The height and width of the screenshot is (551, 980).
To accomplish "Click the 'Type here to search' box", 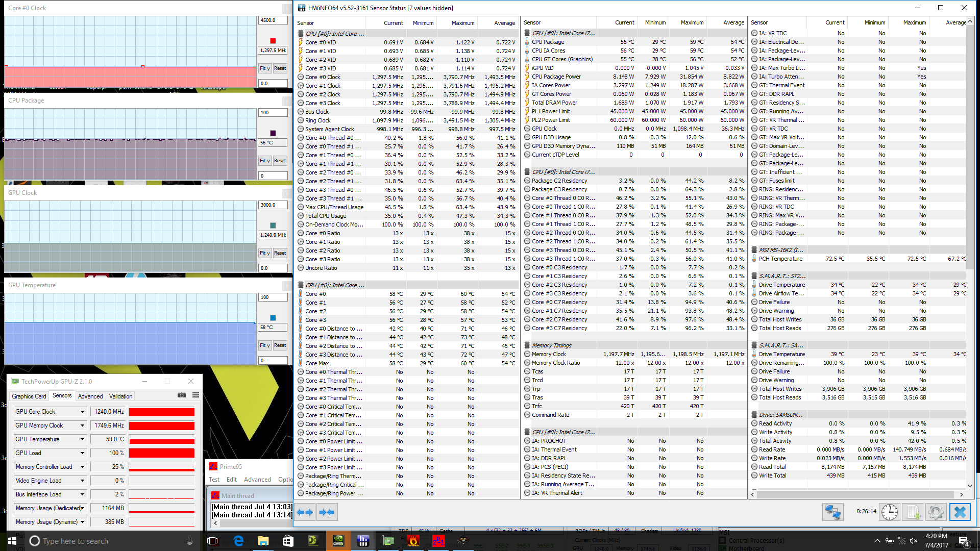I will [109, 541].
